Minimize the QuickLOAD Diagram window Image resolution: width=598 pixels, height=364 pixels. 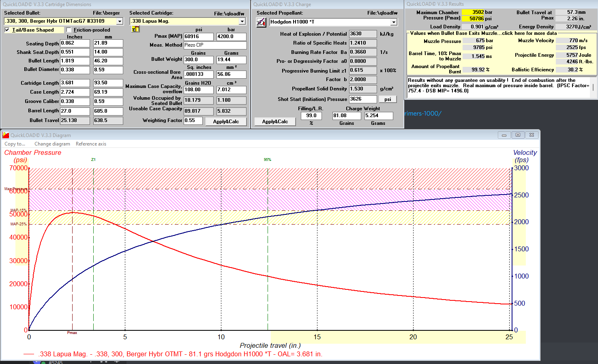tap(504, 135)
